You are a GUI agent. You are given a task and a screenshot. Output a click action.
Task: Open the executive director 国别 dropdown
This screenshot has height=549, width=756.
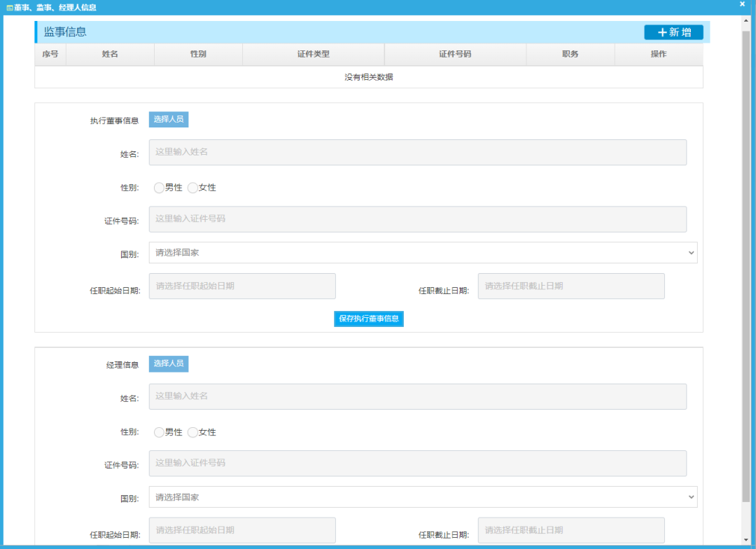pyautogui.click(x=423, y=253)
